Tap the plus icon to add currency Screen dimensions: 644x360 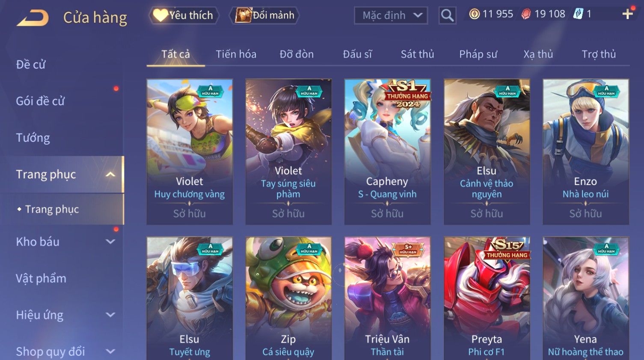(627, 14)
